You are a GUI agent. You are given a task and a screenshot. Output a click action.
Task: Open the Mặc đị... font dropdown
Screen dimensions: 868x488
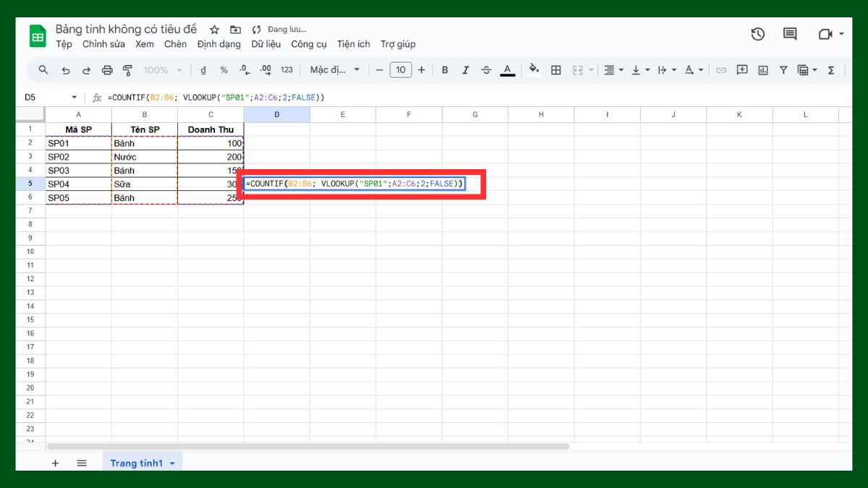click(335, 70)
